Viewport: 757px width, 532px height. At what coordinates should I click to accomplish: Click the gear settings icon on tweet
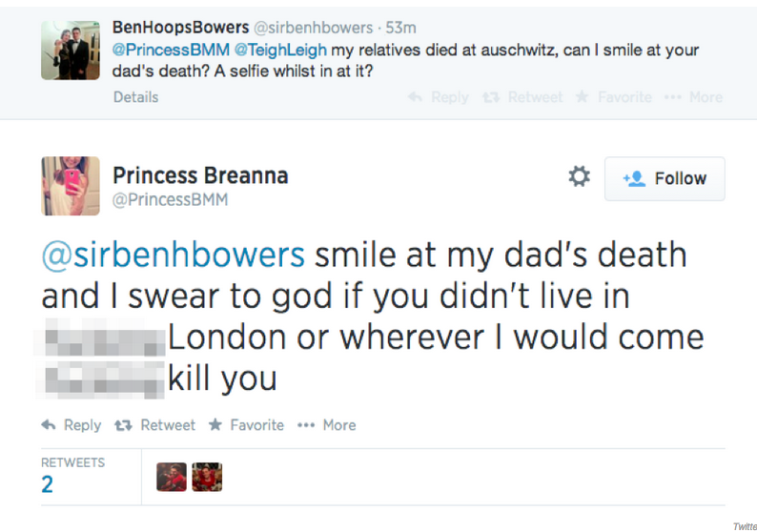tap(579, 177)
